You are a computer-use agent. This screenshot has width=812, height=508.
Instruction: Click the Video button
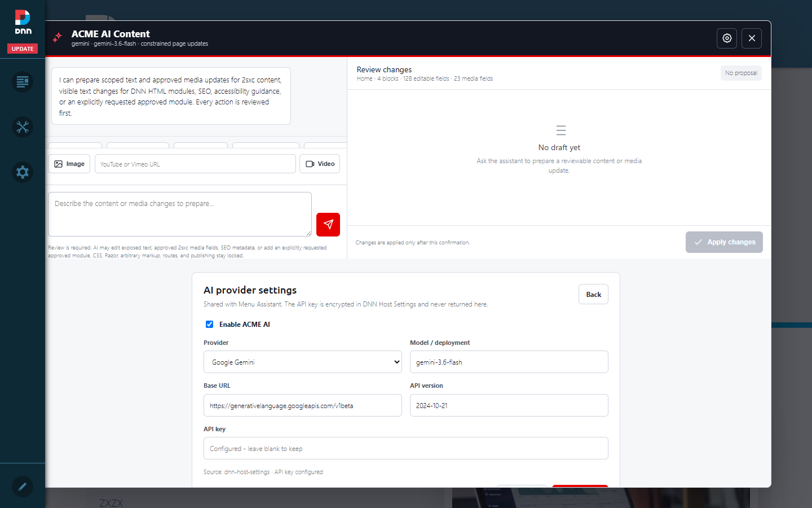[x=320, y=164]
